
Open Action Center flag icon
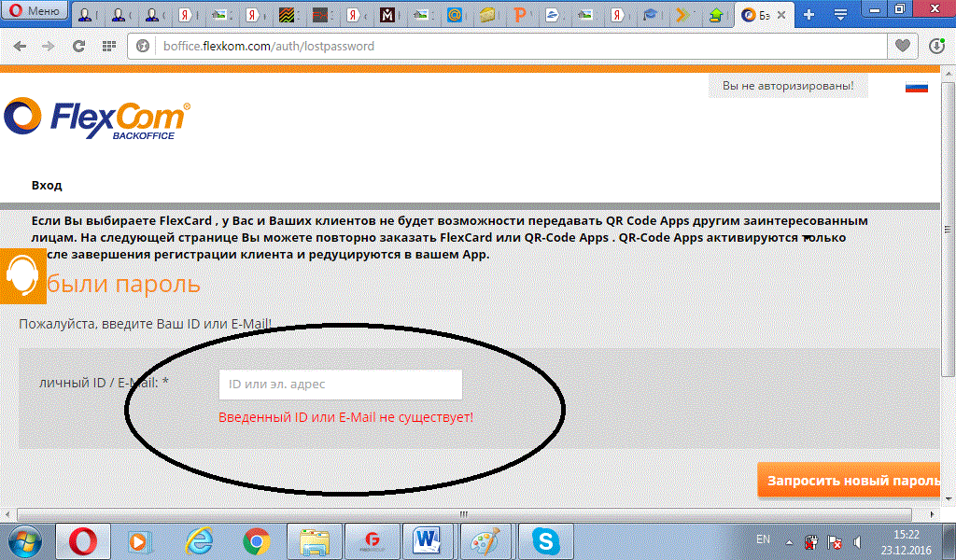[x=834, y=541]
